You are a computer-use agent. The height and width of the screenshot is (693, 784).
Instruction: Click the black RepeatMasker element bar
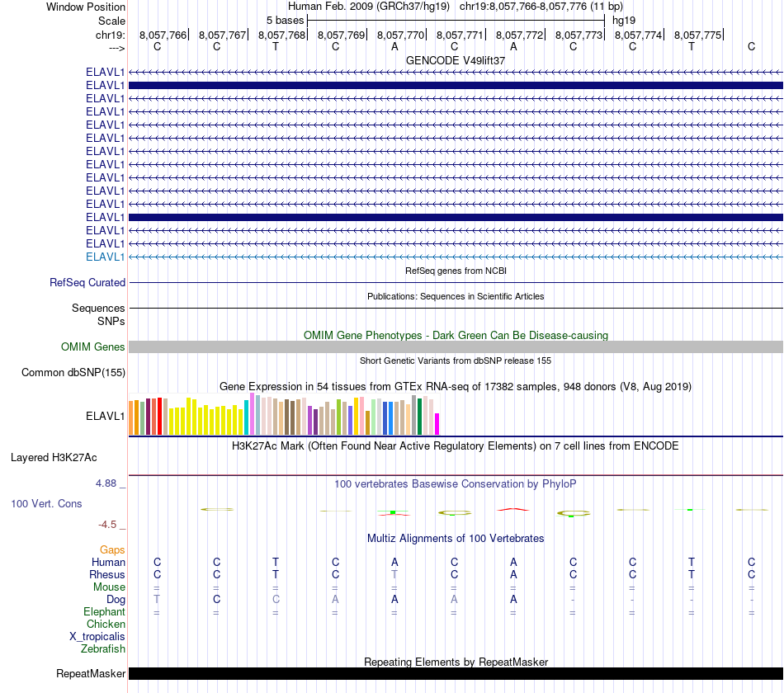pos(456,673)
